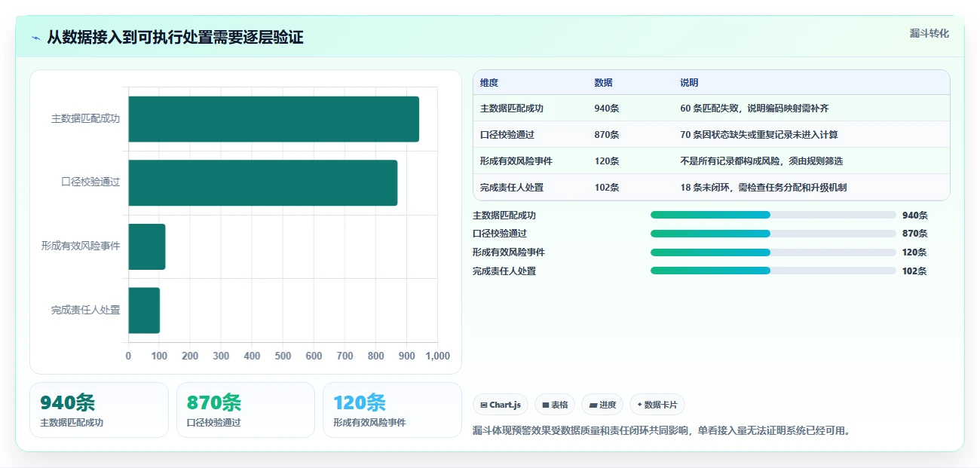Click the 漏斗转化 label in header

click(929, 33)
